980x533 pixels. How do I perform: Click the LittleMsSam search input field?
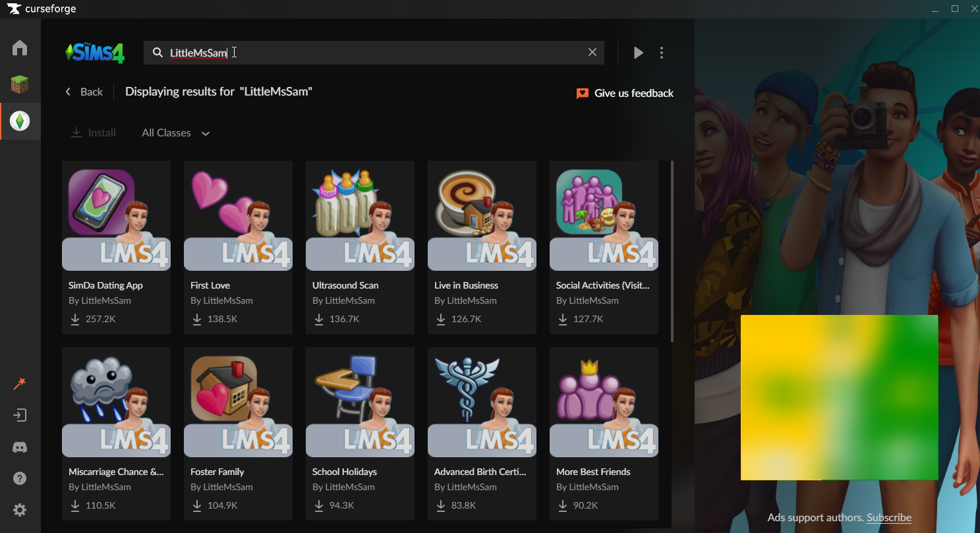pyautogui.click(x=369, y=53)
